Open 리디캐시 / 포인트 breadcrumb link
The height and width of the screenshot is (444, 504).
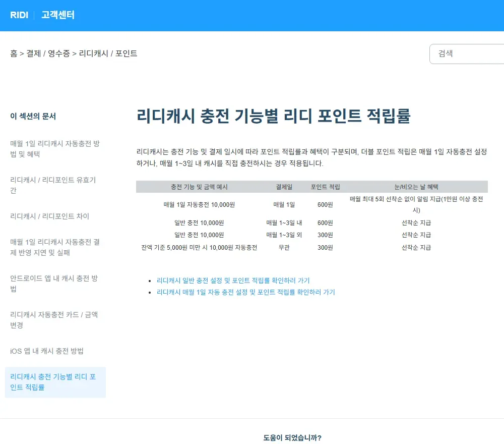(108, 53)
